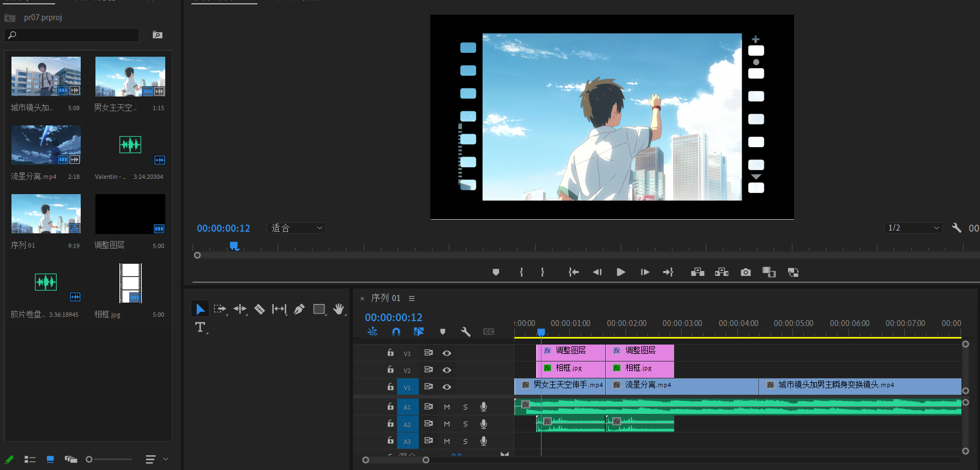Click the Add Marker button in Program monitor
Image resolution: width=980 pixels, height=470 pixels.
pos(496,272)
